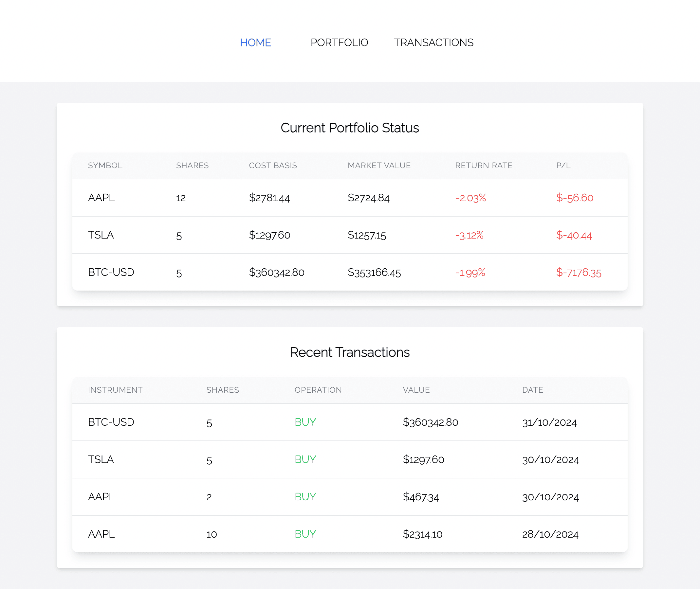
Task: Select the HOME navigation link
Action: tap(256, 43)
